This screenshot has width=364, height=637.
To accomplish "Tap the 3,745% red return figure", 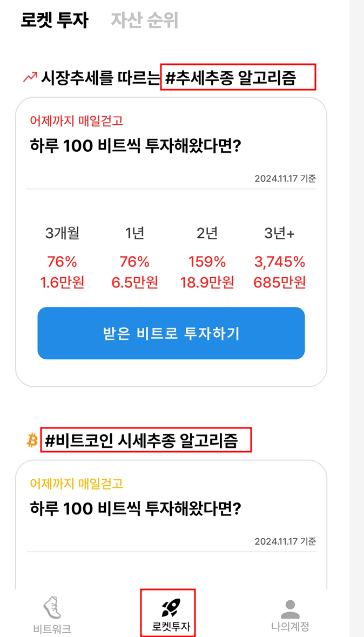I will (x=280, y=261).
